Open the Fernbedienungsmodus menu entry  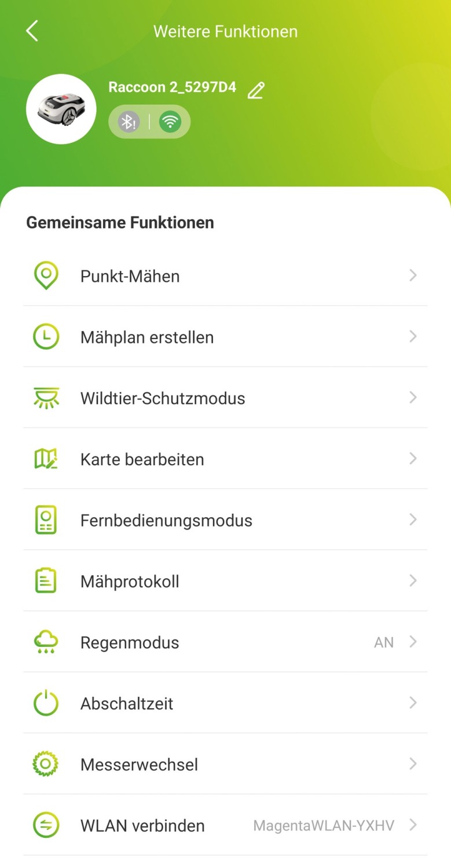166,521
